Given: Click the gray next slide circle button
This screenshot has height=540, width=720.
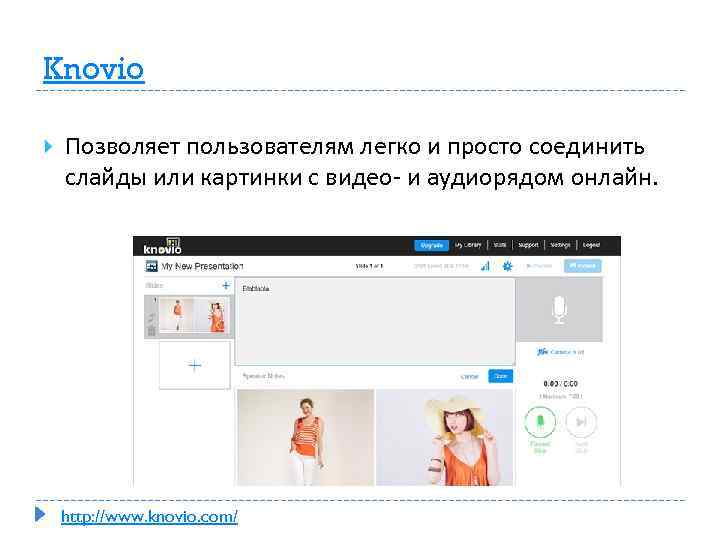Looking at the screenshot, I should [581, 422].
